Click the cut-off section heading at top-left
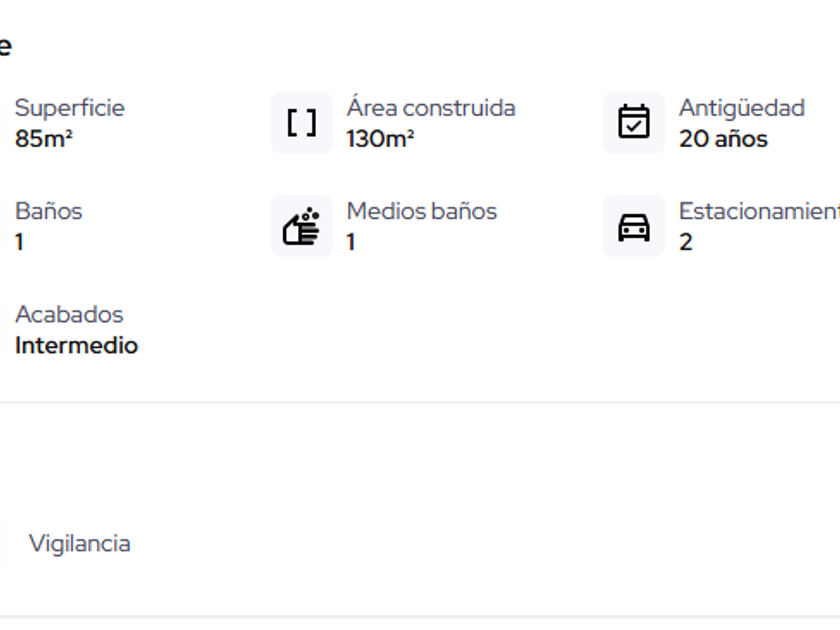 5,46
